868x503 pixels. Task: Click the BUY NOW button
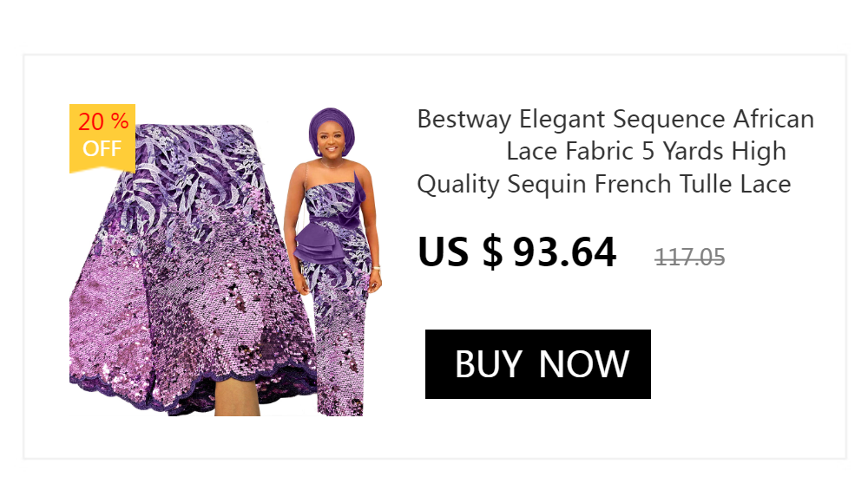point(537,364)
